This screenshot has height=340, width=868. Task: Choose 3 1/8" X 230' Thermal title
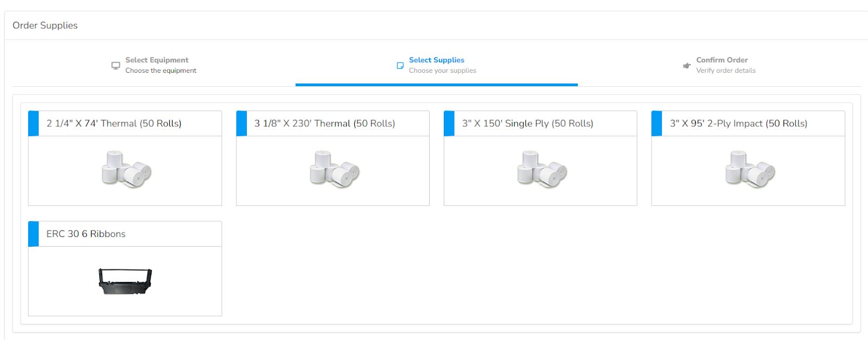[324, 124]
